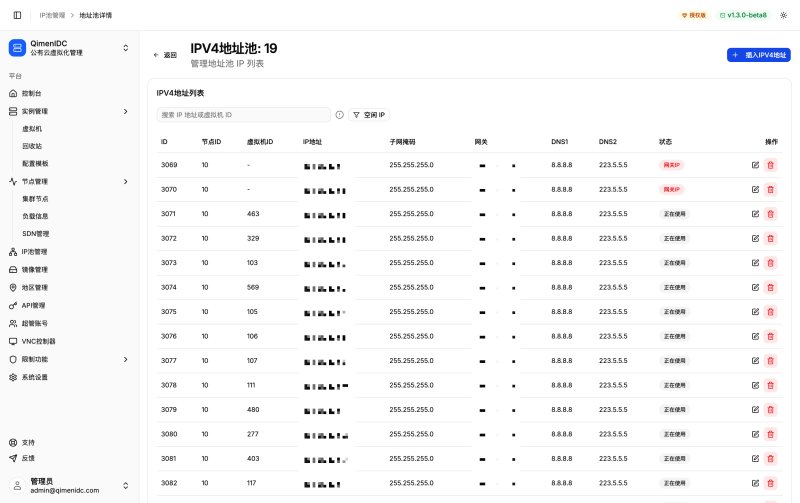This screenshot has width=800, height=503.
Task: Delete the IP row with ID 3075
Action: click(770, 312)
